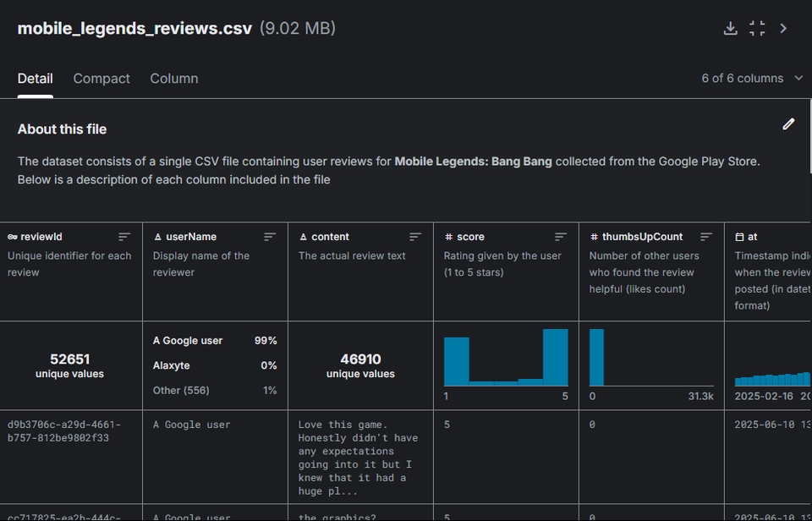Select the Detail tab

pyautogui.click(x=35, y=78)
